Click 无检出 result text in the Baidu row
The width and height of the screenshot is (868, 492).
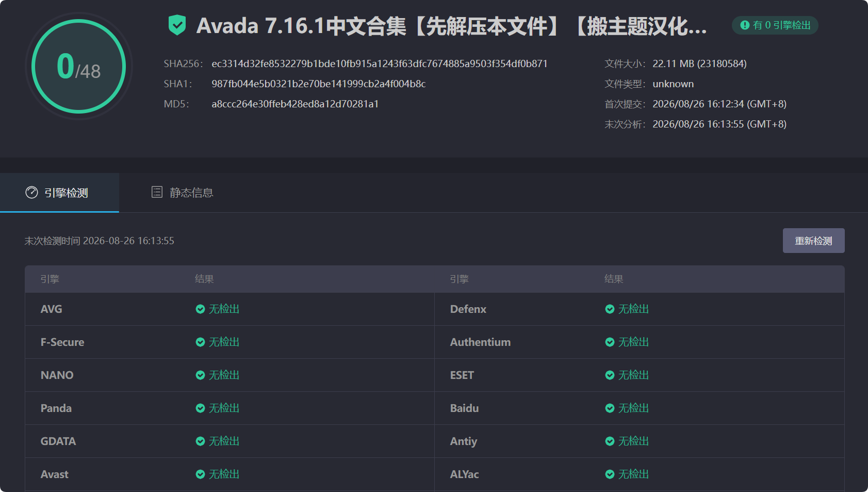point(633,408)
